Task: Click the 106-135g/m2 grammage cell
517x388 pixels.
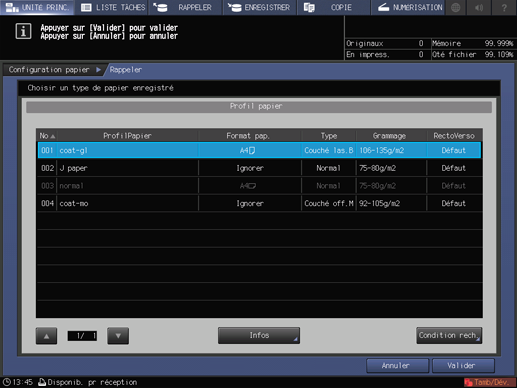Action: coord(391,150)
